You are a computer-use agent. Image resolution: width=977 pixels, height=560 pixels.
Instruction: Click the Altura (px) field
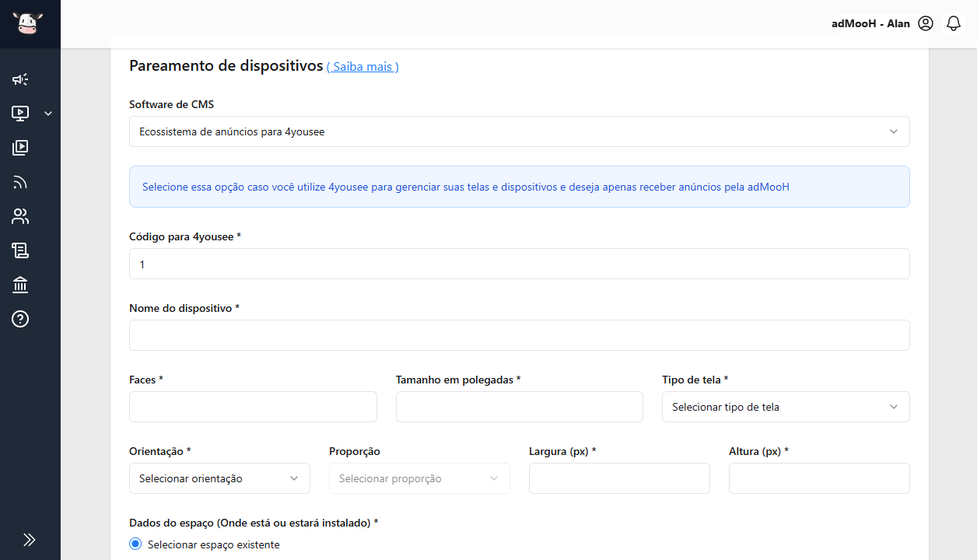click(819, 478)
